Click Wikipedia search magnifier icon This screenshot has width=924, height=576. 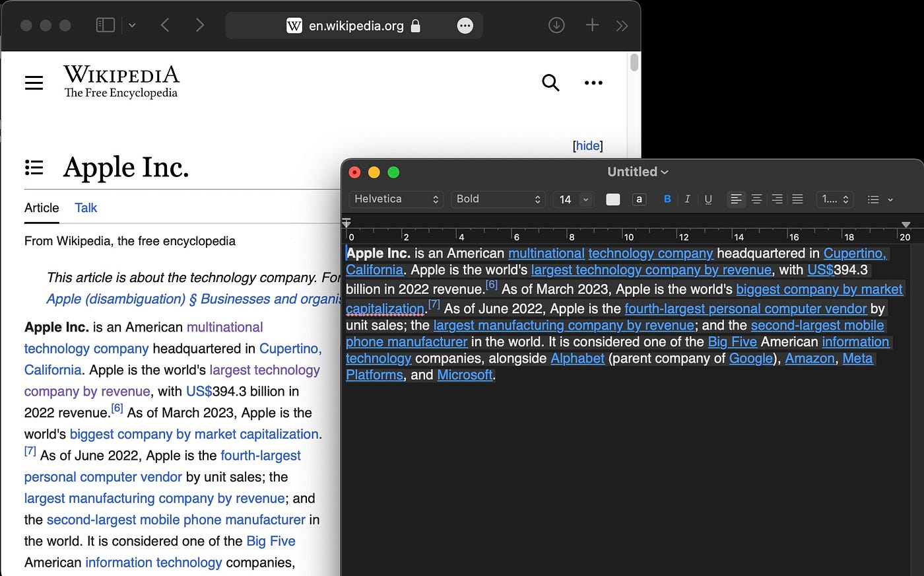[550, 83]
